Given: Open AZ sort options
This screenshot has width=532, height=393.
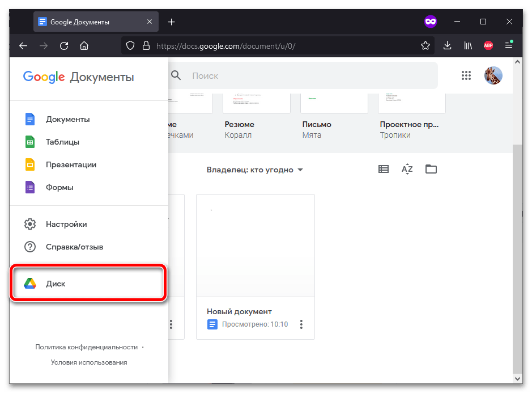Looking at the screenshot, I should 407,169.
